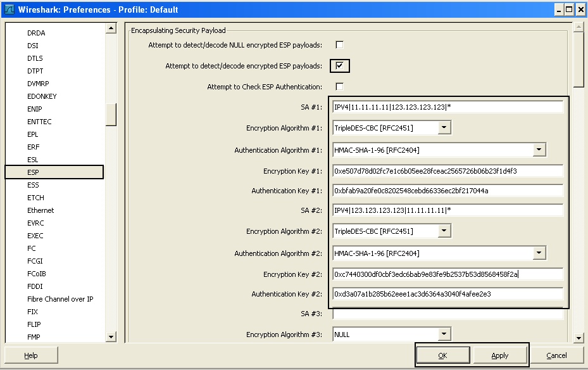
Task: Click the empty SA #3 field
Action: click(447, 314)
